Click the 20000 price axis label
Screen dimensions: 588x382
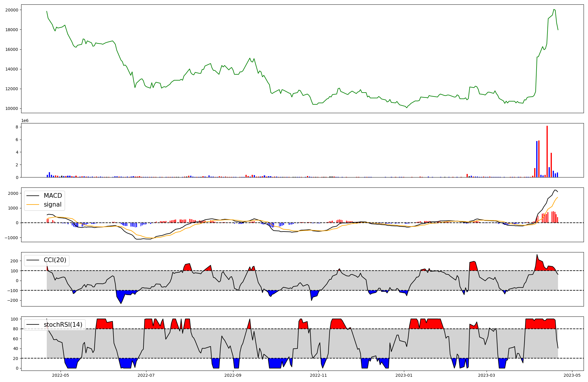12,10
